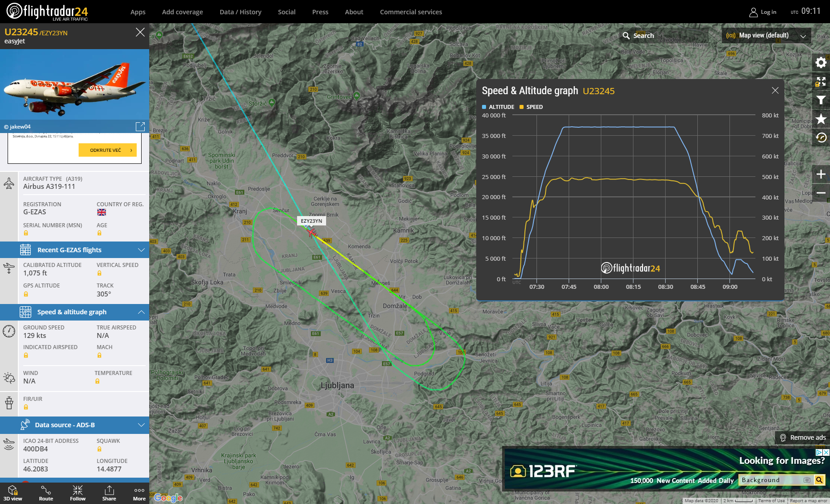Click the ground speed value 129 kts

(34, 336)
